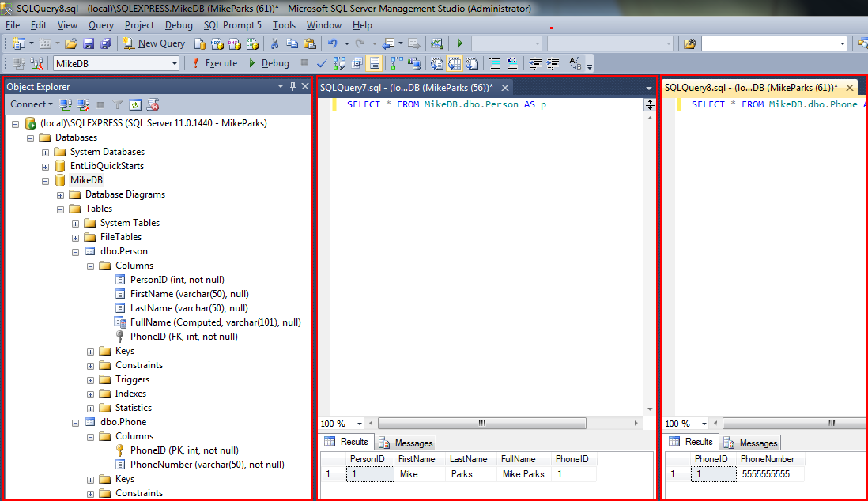Click the Database Engine Query icon
Screen dimensions: 868x501
(200, 43)
